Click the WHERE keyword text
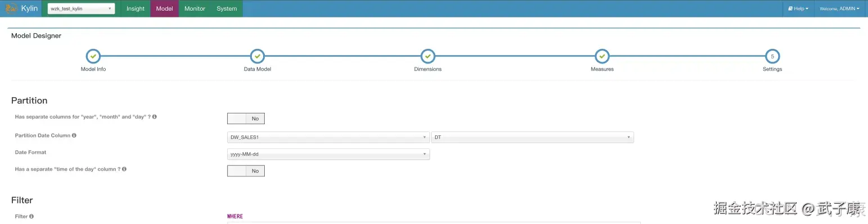This screenshot has height=224, width=868. pos(235,216)
